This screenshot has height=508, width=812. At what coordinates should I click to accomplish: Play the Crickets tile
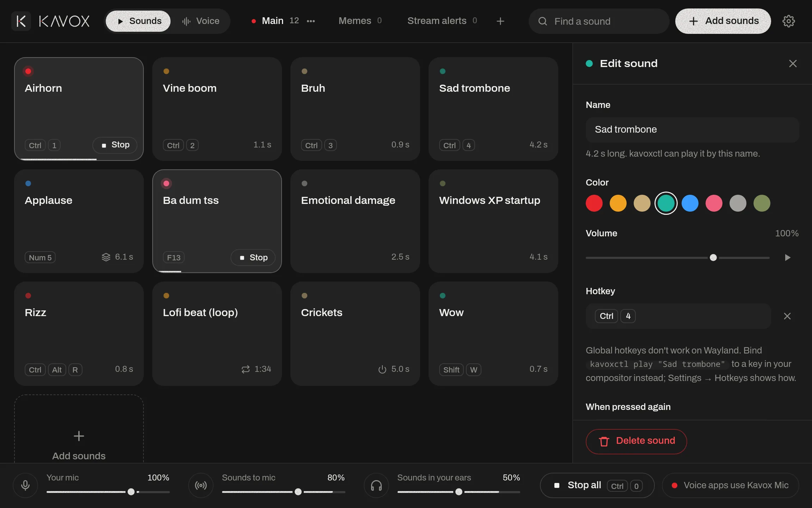pyautogui.click(x=355, y=333)
